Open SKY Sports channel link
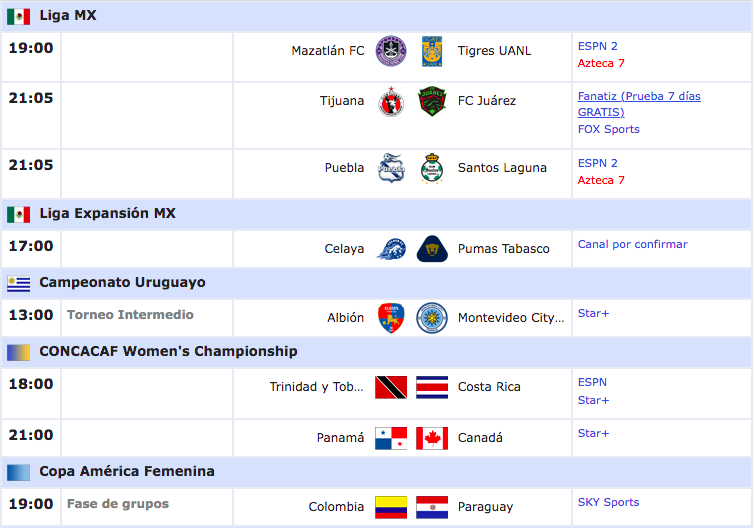753x528 pixels. tap(608, 503)
